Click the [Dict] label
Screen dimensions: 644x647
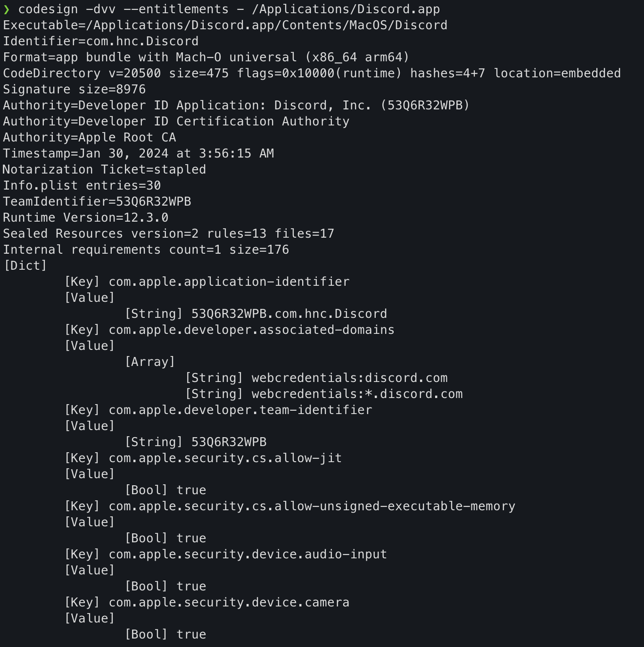click(x=25, y=266)
